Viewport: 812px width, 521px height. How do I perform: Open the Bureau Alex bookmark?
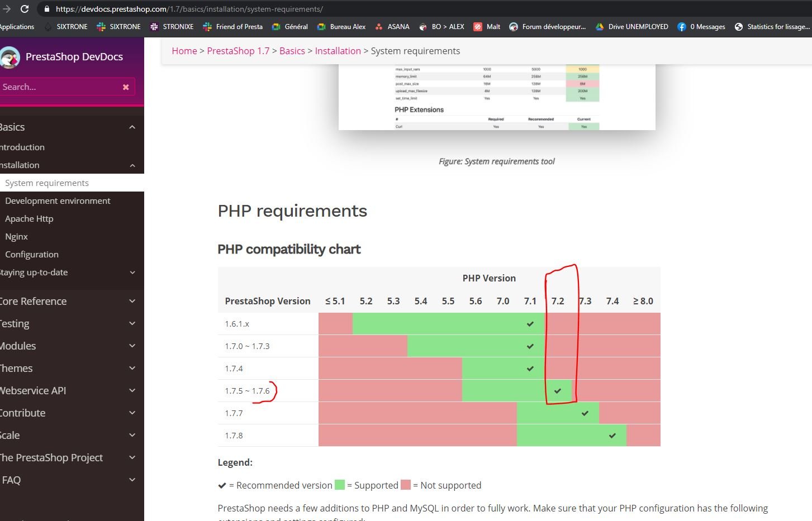pyautogui.click(x=341, y=26)
